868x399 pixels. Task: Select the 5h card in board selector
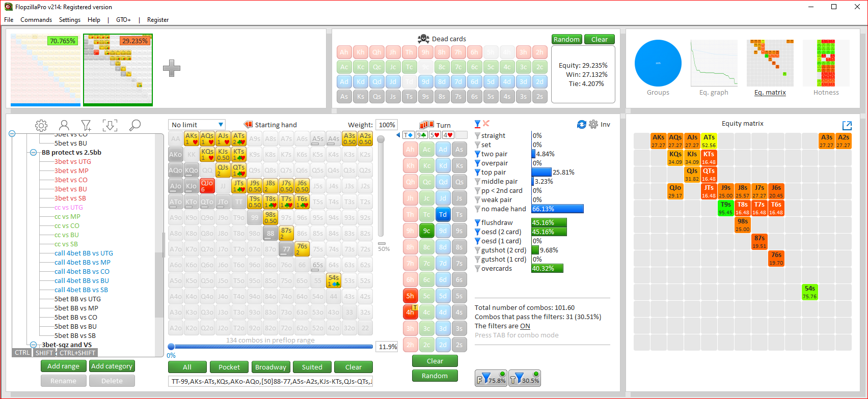pos(411,296)
